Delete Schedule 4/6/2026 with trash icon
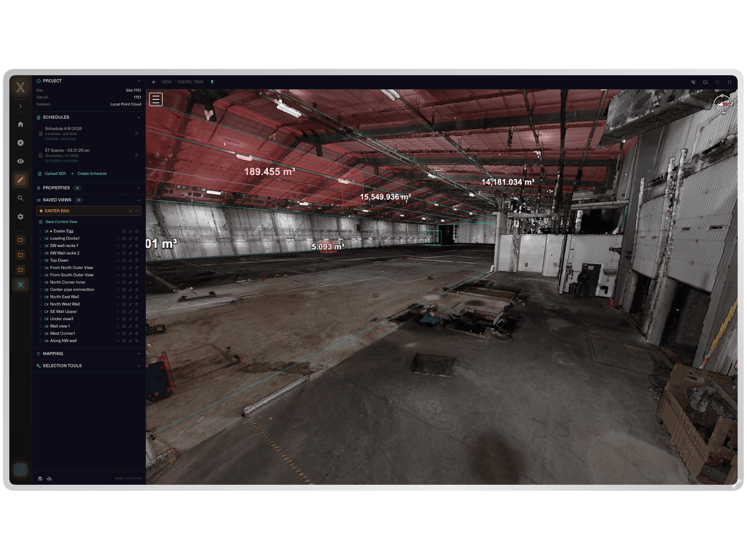The width and height of the screenshot is (747, 560). pos(136,134)
